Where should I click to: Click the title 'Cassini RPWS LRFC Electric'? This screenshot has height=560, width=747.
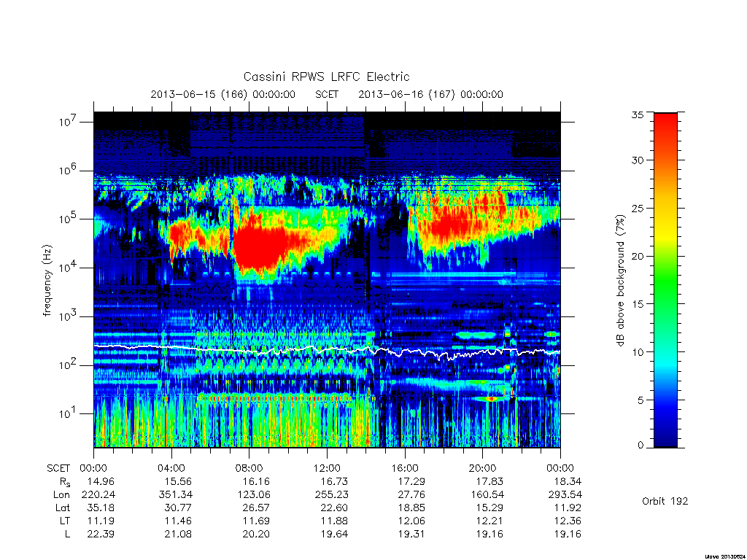pyautogui.click(x=326, y=77)
